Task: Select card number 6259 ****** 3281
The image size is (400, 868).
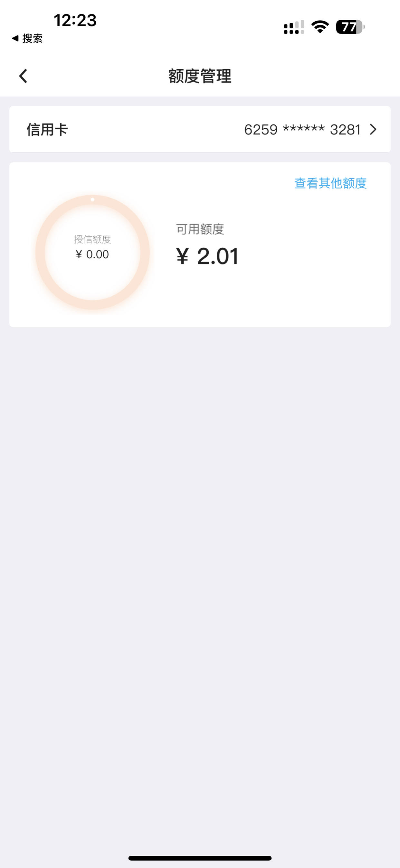Action: pyautogui.click(x=302, y=130)
